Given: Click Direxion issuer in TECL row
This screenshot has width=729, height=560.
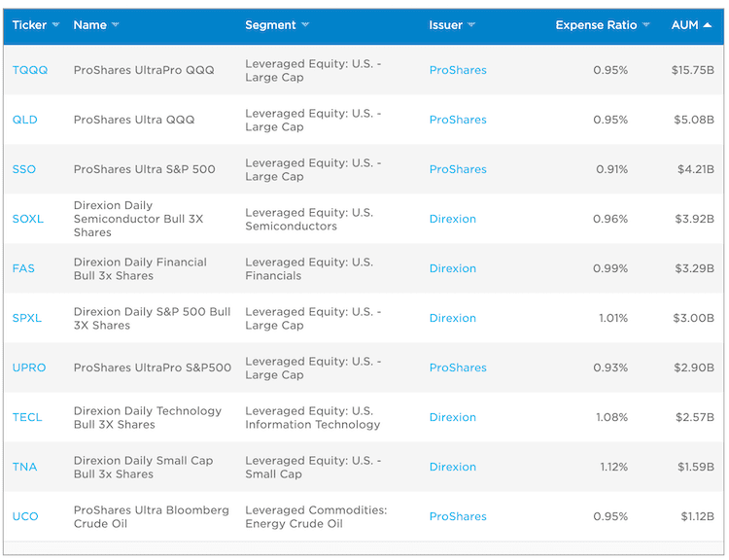Looking at the screenshot, I should pos(453,417).
